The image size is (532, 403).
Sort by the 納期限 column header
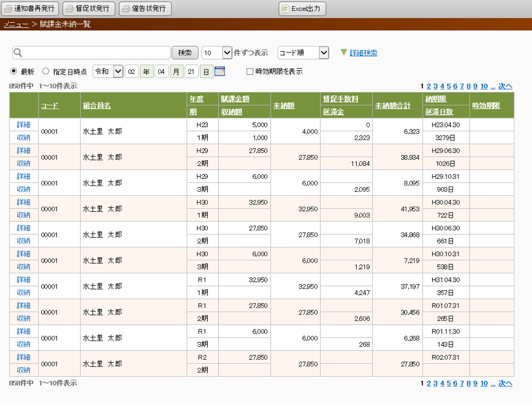point(436,99)
